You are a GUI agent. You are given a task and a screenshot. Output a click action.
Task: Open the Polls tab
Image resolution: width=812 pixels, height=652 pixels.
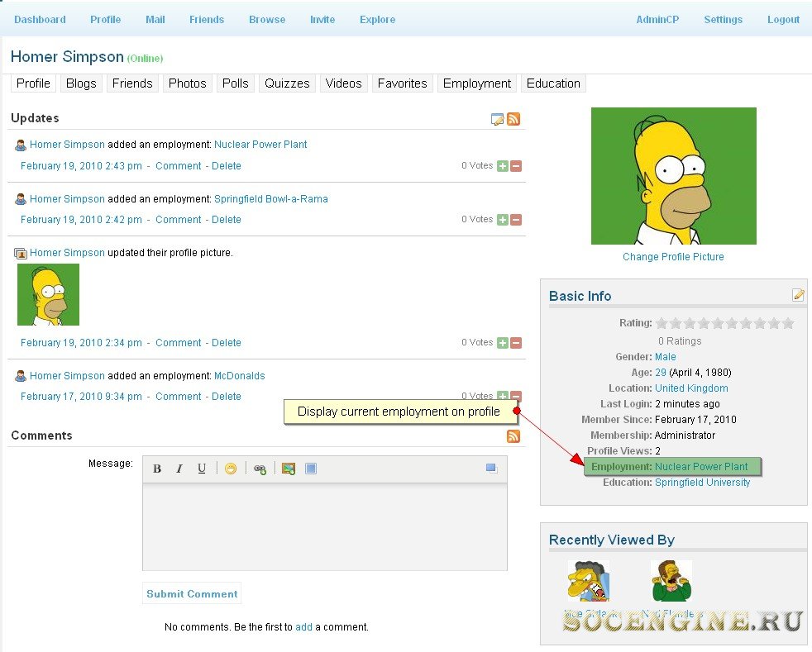coord(236,83)
